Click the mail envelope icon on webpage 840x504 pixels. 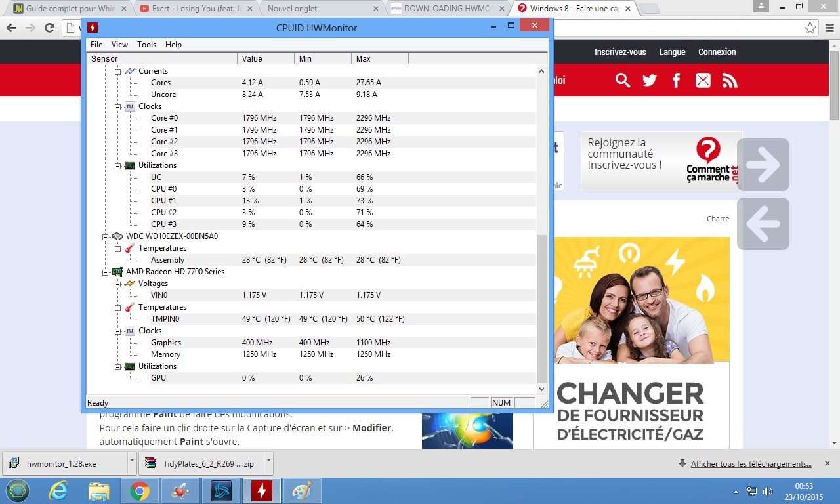click(x=703, y=81)
